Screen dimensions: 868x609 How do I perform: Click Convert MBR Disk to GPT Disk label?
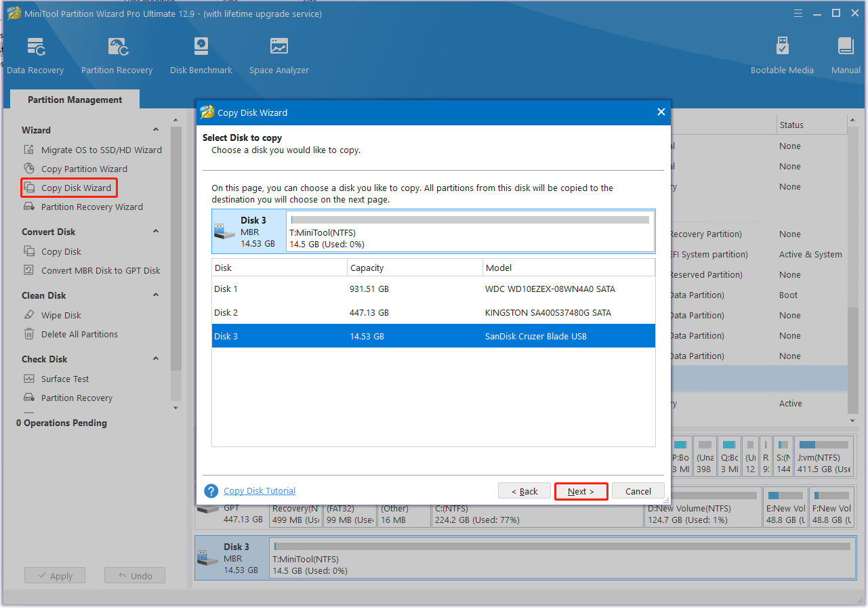(x=101, y=270)
